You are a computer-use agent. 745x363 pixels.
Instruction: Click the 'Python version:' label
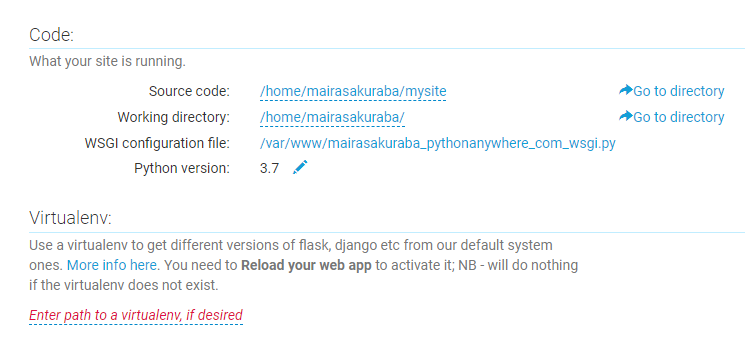[181, 168]
